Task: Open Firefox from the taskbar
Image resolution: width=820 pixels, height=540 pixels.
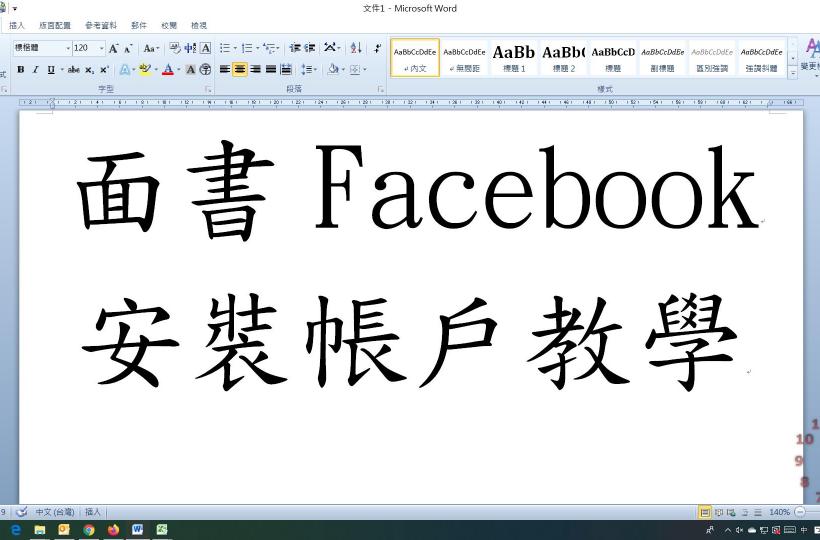Action: click(x=113, y=530)
